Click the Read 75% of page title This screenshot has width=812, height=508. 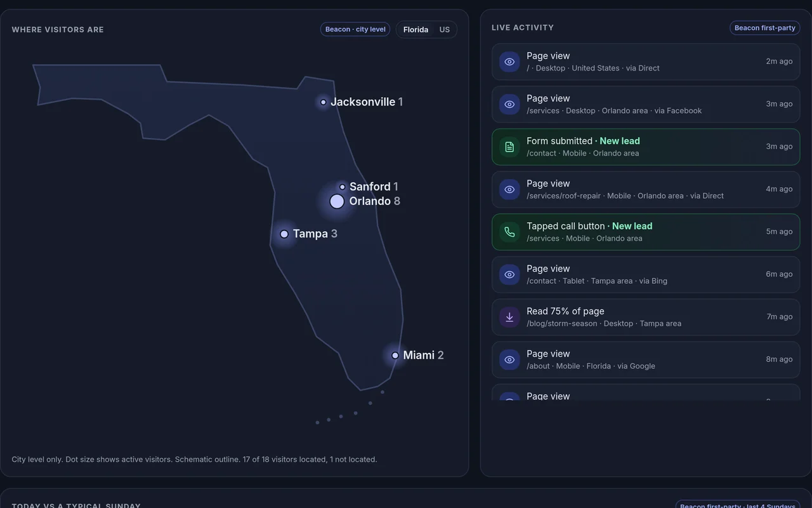565,311
